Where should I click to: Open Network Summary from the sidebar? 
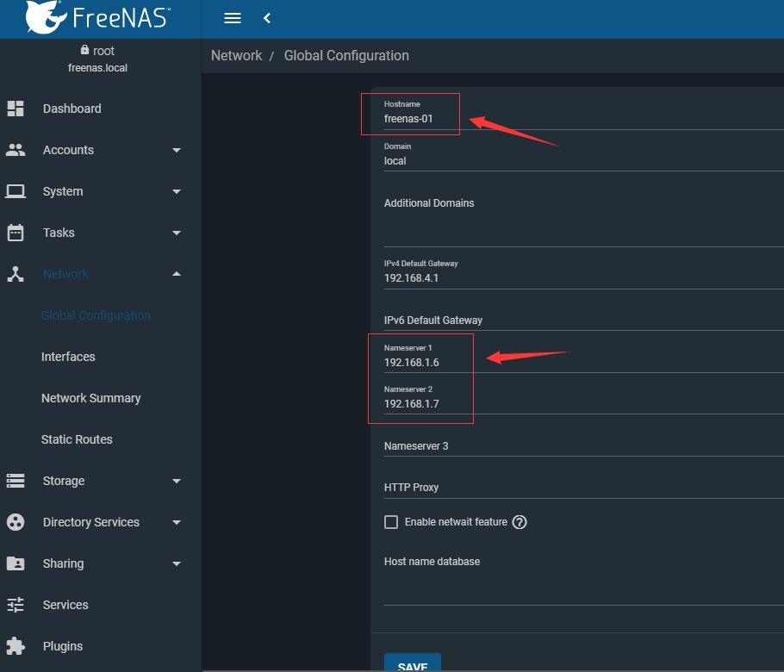pyautogui.click(x=90, y=398)
